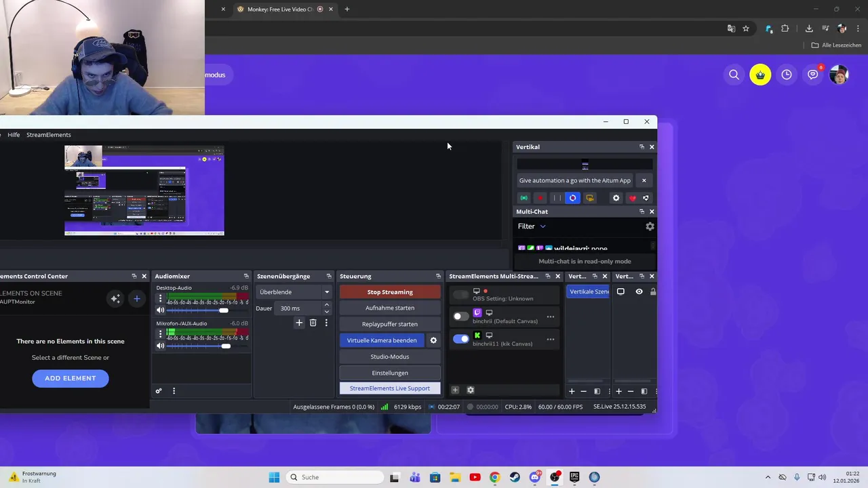Open StreamElements Live Support

coord(390,388)
